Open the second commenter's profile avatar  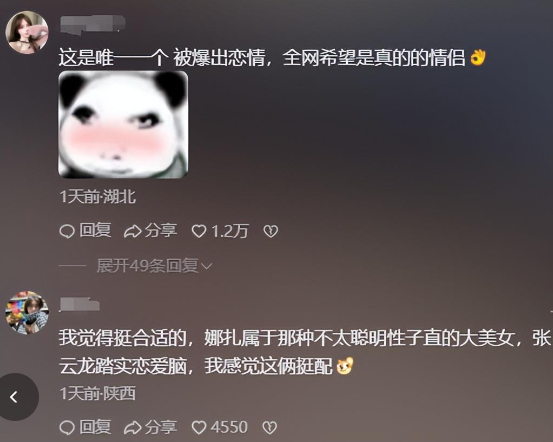(27, 312)
